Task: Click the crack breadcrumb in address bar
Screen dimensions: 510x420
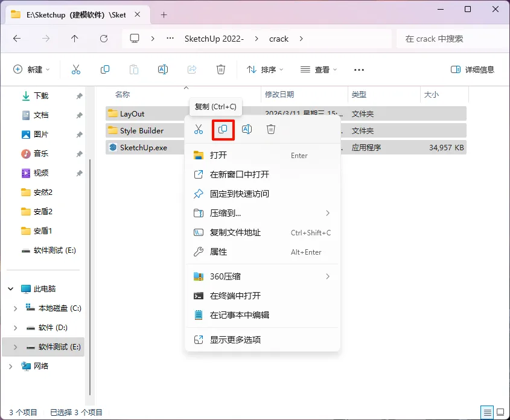Action: 279,39
